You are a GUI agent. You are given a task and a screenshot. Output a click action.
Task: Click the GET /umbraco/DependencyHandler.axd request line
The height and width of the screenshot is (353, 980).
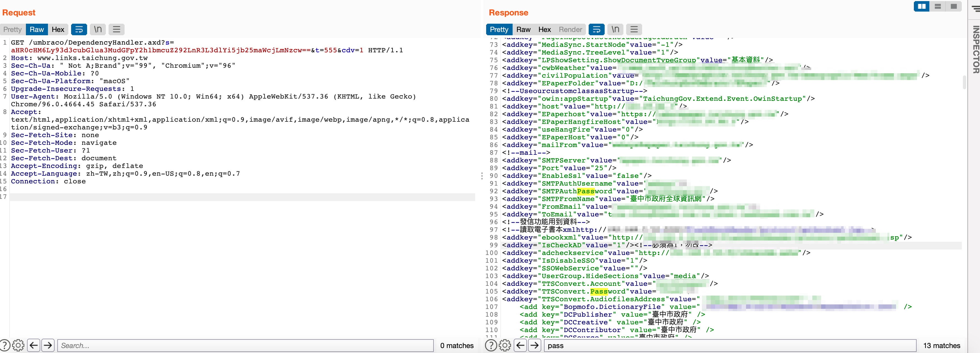click(x=207, y=46)
